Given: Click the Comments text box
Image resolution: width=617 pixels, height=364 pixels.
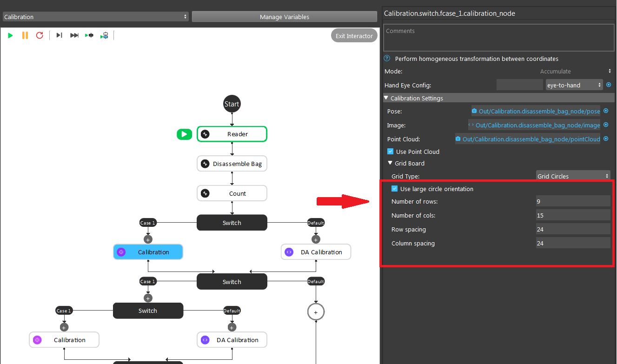Looking at the screenshot, I should pos(498,38).
